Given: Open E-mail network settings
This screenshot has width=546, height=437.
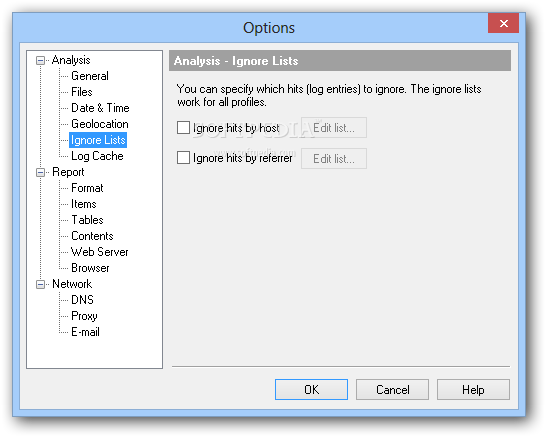Looking at the screenshot, I should click(x=85, y=332).
